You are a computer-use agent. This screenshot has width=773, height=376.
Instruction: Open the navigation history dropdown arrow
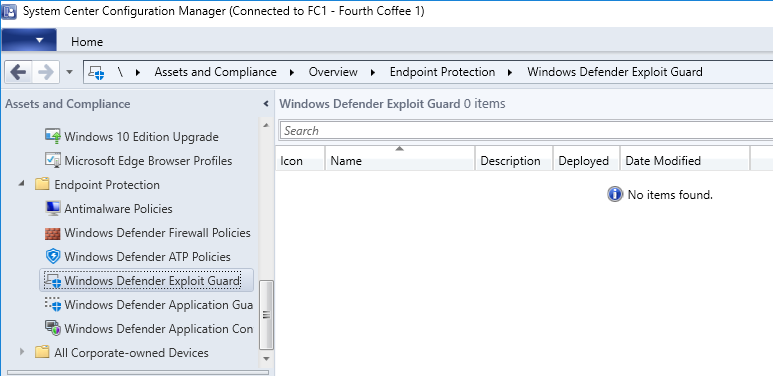70,72
